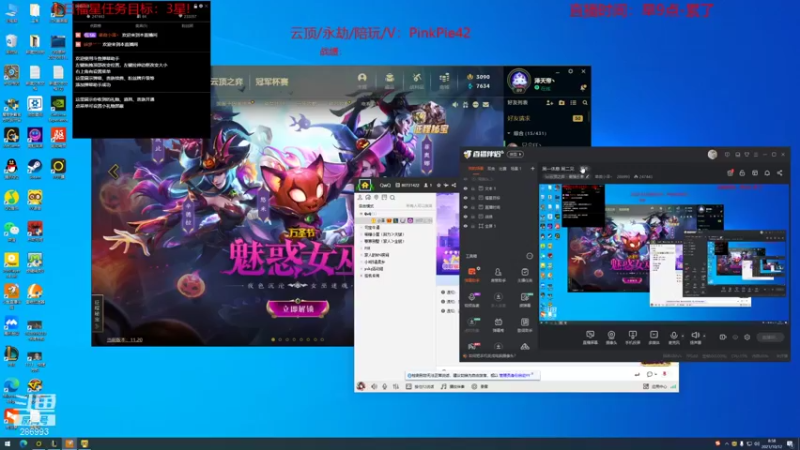
Task: Open the Store icon in League client
Action: [444, 78]
